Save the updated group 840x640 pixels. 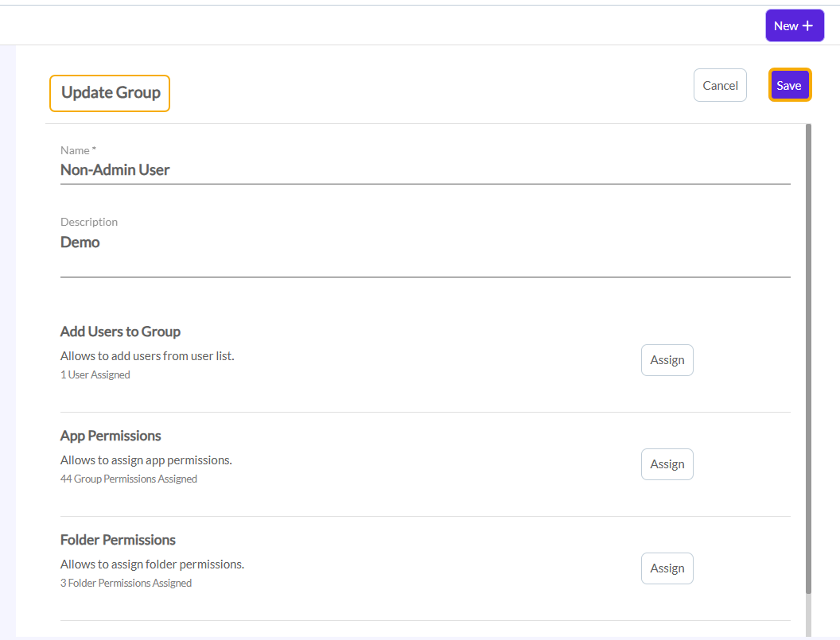(x=789, y=85)
